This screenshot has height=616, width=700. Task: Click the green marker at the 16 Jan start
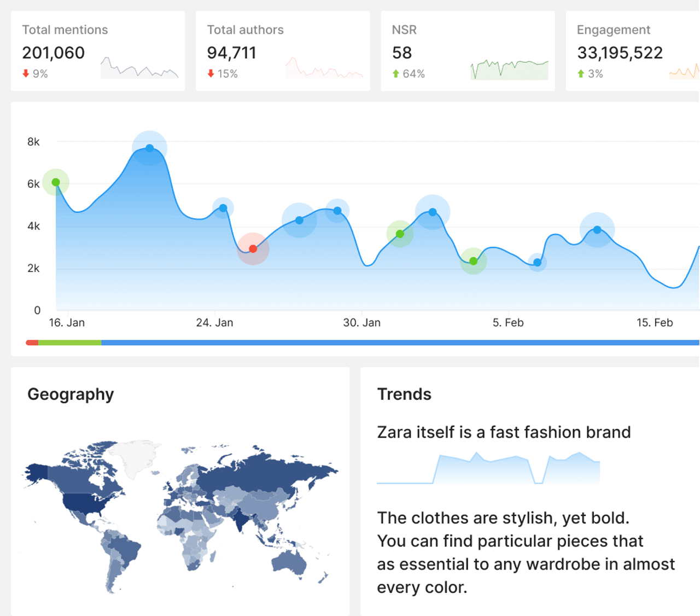pyautogui.click(x=56, y=182)
